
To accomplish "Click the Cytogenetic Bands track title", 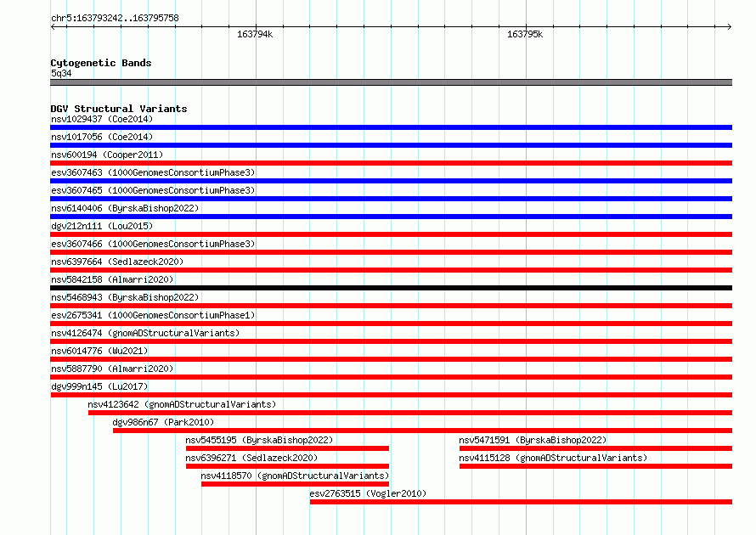I will point(101,63).
